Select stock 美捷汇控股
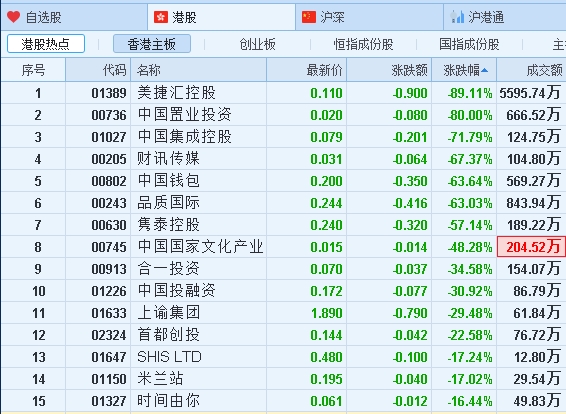The image size is (566, 414). point(177,93)
